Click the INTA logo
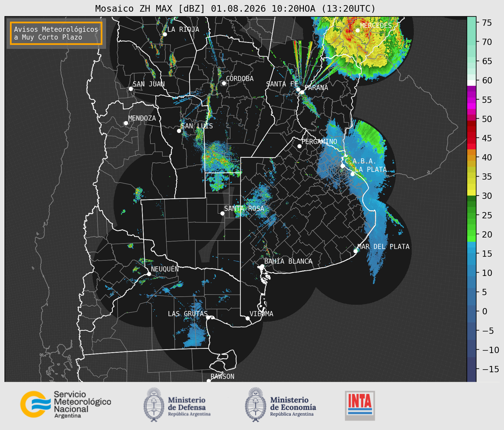504x430 pixels. (x=360, y=405)
